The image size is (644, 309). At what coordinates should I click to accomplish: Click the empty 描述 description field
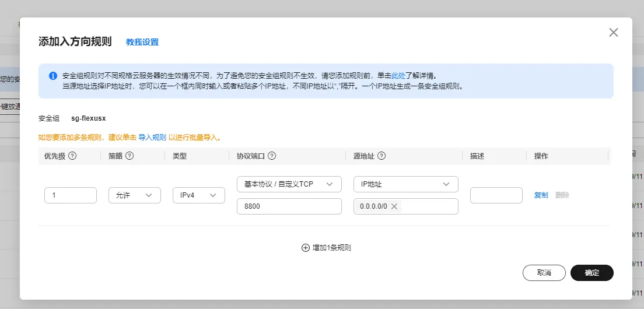tap(496, 195)
